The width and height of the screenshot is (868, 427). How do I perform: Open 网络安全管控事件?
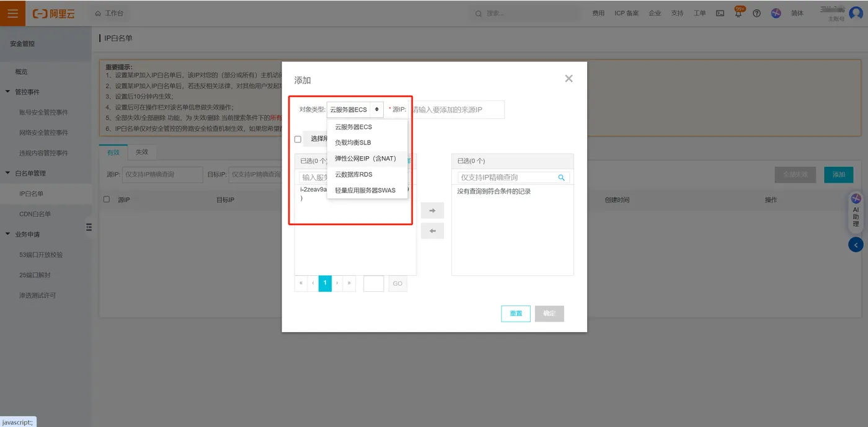[43, 133]
